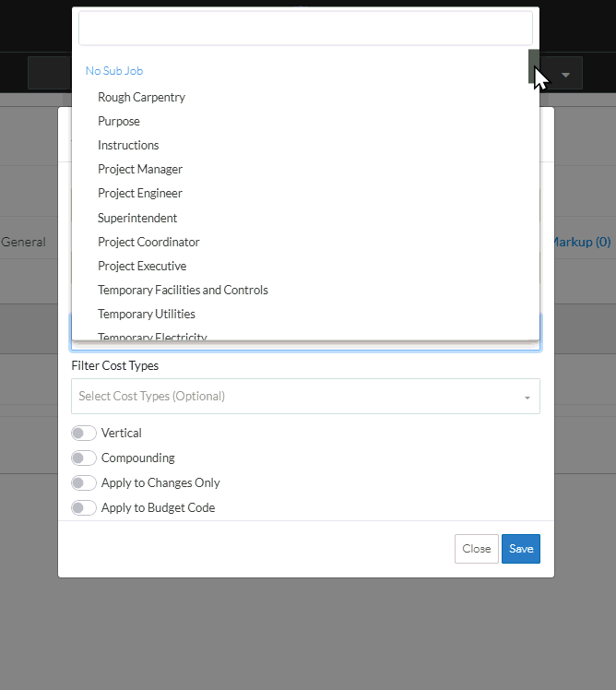Turn on the Compounding switch
This screenshot has width=616, height=690.
pos(84,458)
